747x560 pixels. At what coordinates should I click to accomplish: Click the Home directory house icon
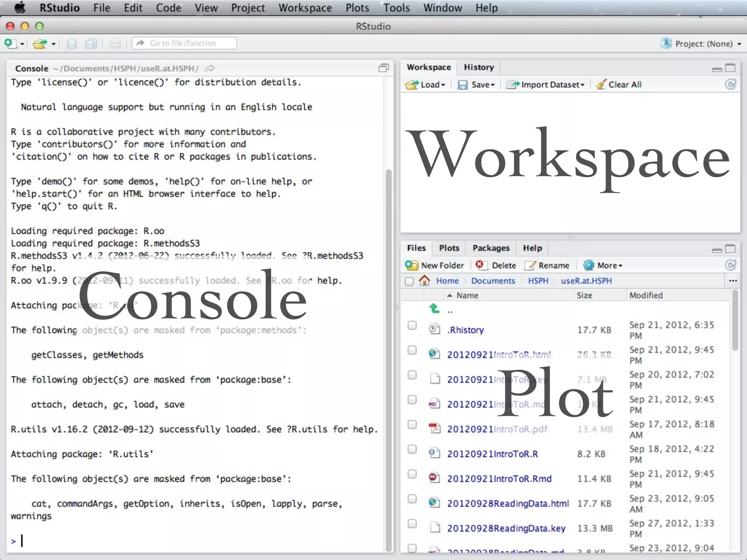pyautogui.click(x=425, y=280)
